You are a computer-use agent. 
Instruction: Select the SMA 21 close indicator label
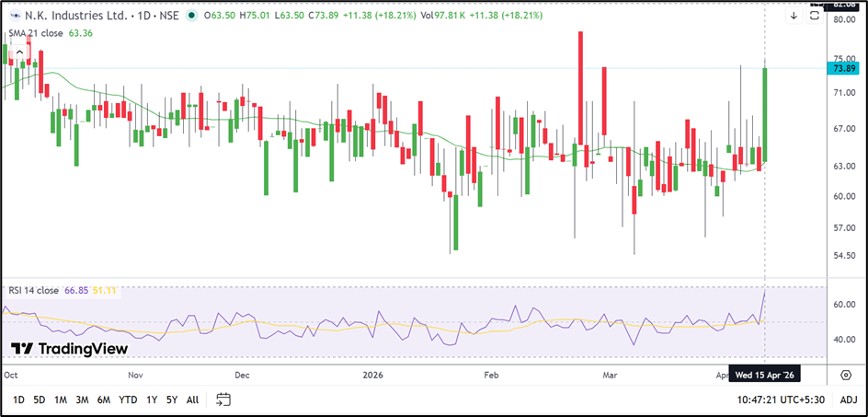point(33,33)
